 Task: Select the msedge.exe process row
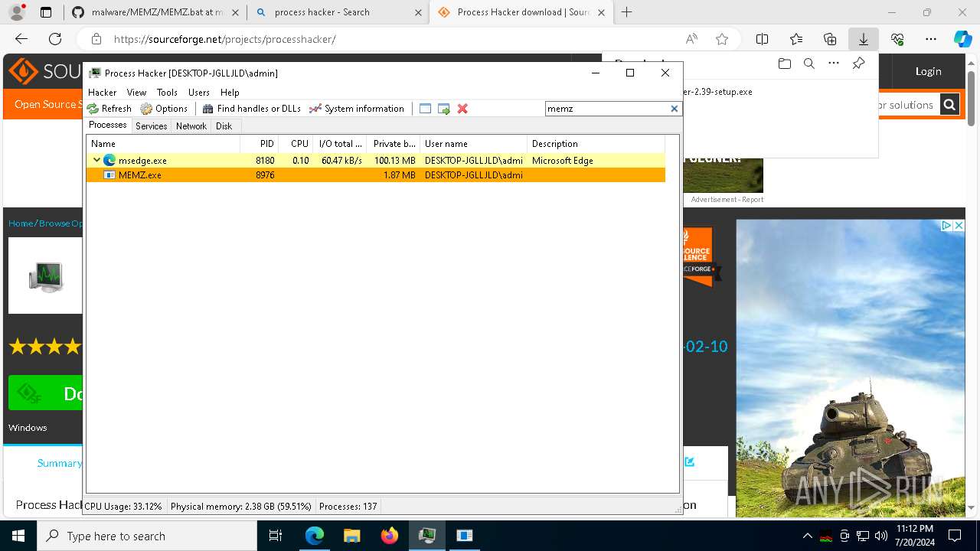376,160
